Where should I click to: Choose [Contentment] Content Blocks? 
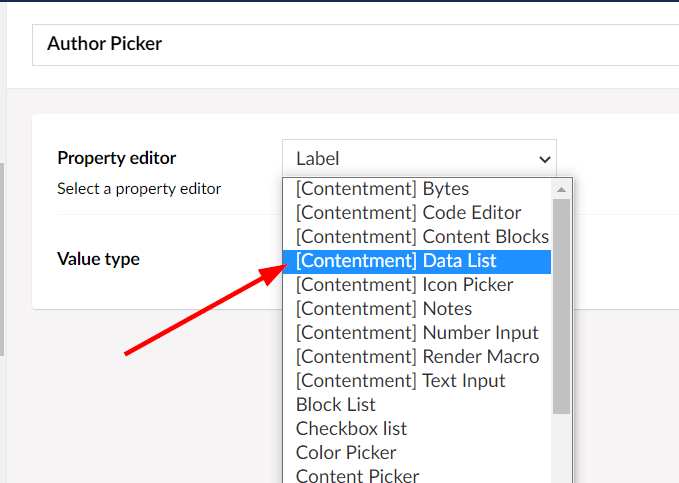pos(417,237)
